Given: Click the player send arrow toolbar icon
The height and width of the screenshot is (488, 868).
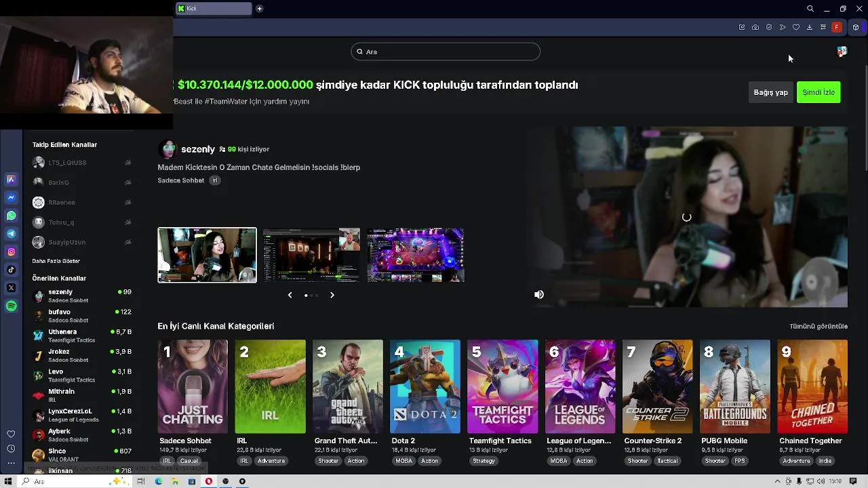Looking at the screenshot, I should click(x=783, y=27).
